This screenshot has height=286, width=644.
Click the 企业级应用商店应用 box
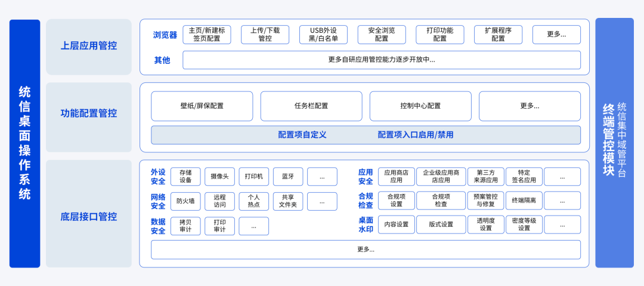pos(441,177)
